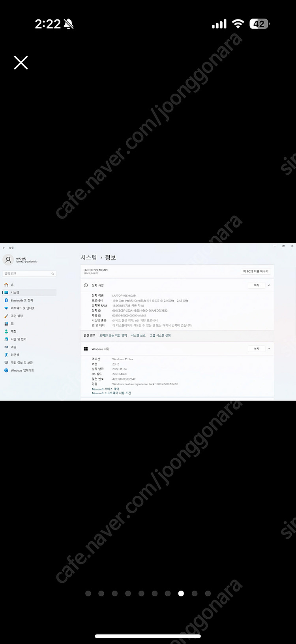
Task: Copy device specs with 복사 button
Action: click(x=257, y=285)
